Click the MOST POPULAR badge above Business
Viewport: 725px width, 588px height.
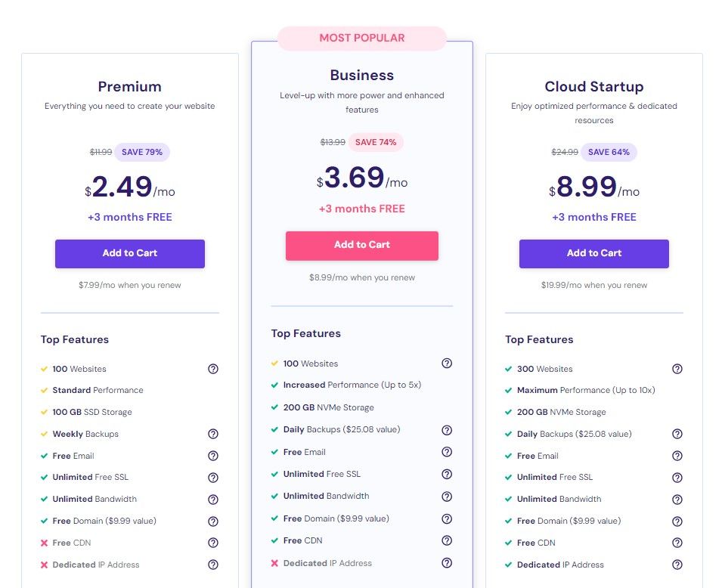tap(361, 38)
